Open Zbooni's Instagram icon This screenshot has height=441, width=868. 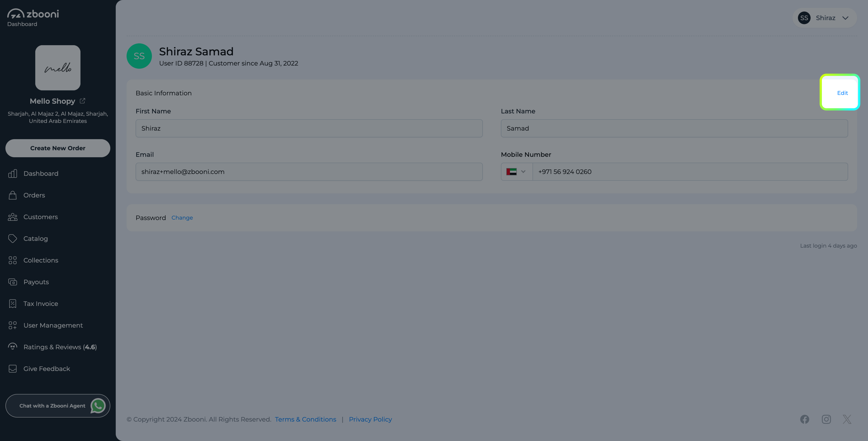826,419
